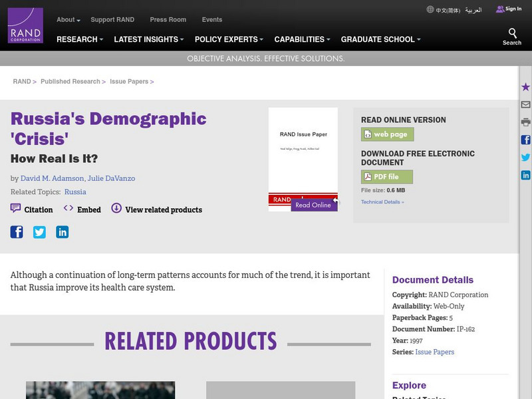The width and height of the screenshot is (532, 399).
Task: Share on Facebook from right sidebar
Action: click(525, 140)
